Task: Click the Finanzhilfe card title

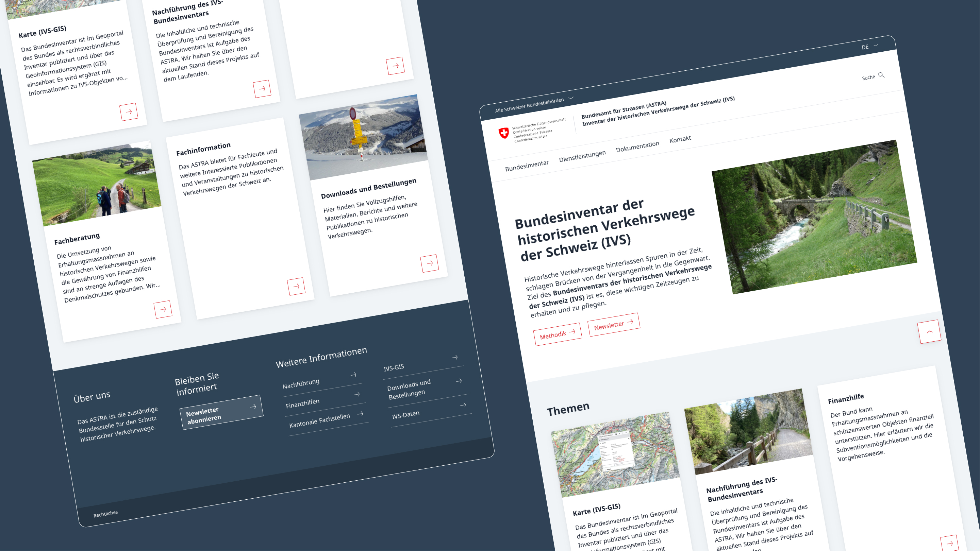Action: coord(846,398)
